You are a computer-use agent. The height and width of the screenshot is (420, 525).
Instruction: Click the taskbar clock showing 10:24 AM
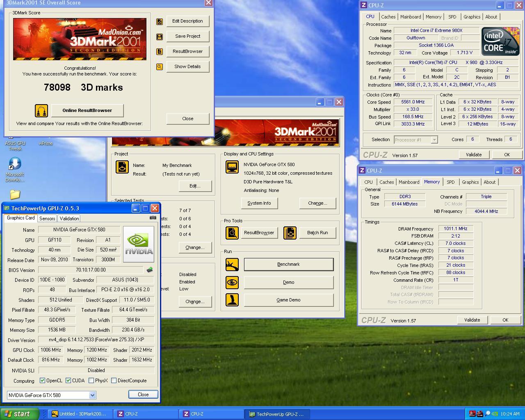(x=510, y=414)
